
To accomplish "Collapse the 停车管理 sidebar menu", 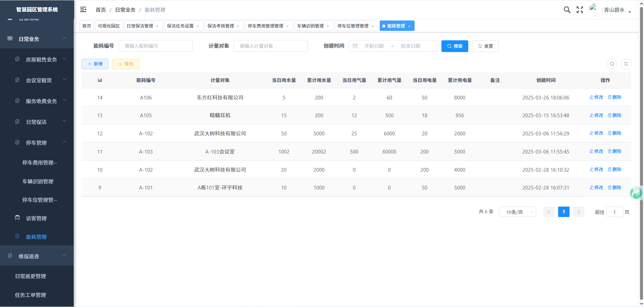I will click(41, 143).
